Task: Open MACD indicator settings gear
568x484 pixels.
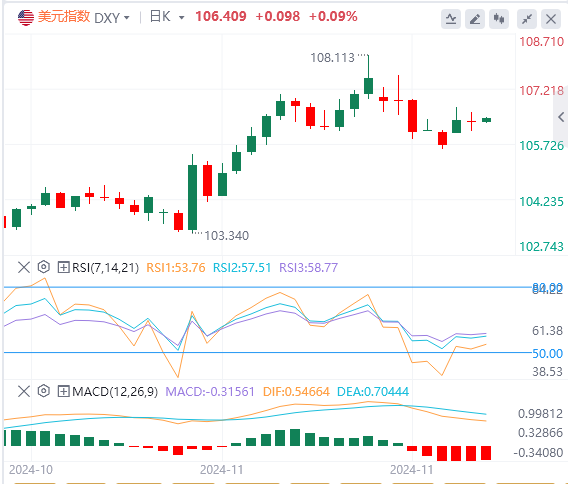Action: (x=43, y=391)
